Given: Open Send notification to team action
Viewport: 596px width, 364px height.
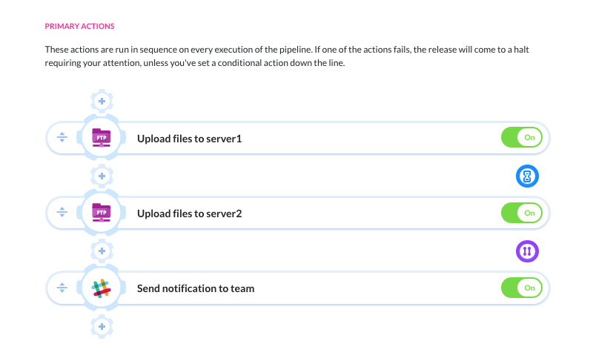Looking at the screenshot, I should [196, 288].
